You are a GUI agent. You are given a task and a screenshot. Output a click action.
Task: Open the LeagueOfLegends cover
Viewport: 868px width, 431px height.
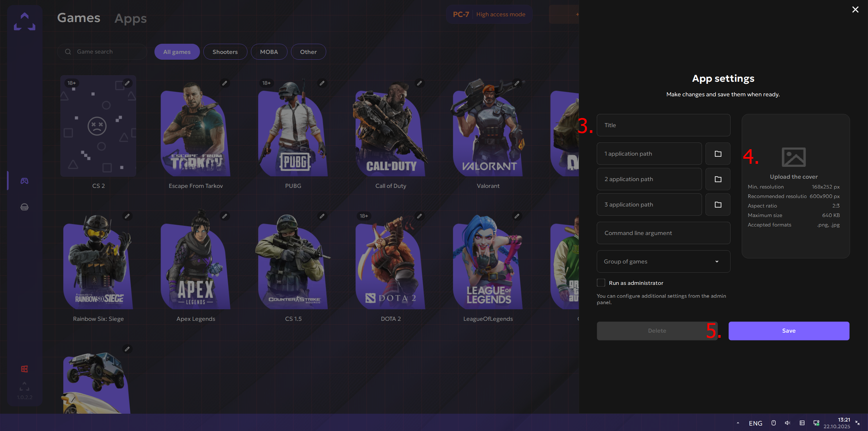click(x=488, y=261)
